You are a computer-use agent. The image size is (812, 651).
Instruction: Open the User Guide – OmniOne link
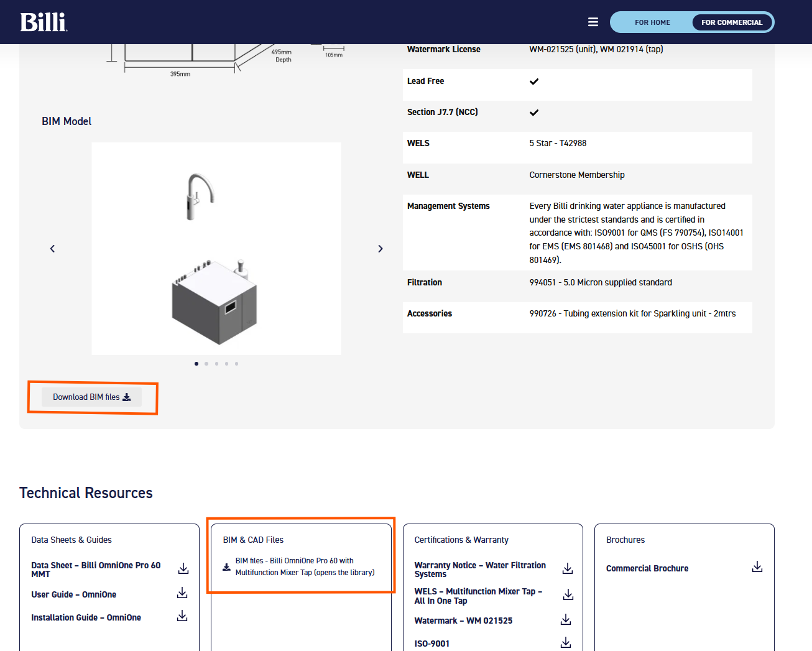click(74, 594)
